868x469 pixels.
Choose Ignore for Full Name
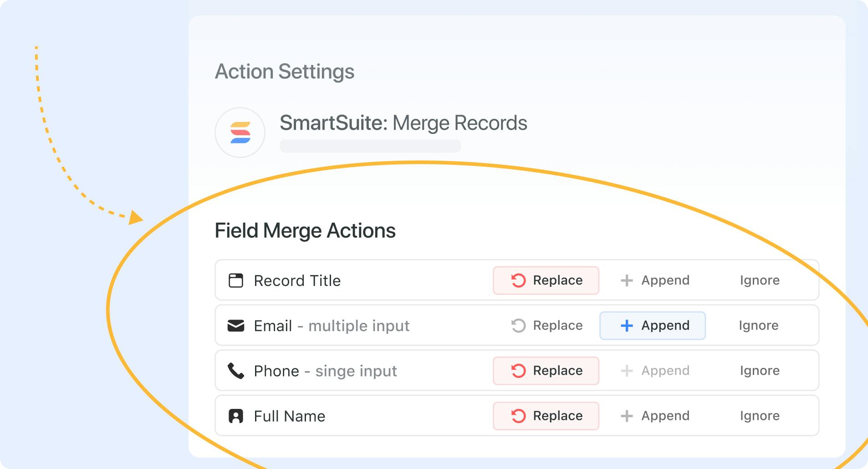[760, 416]
